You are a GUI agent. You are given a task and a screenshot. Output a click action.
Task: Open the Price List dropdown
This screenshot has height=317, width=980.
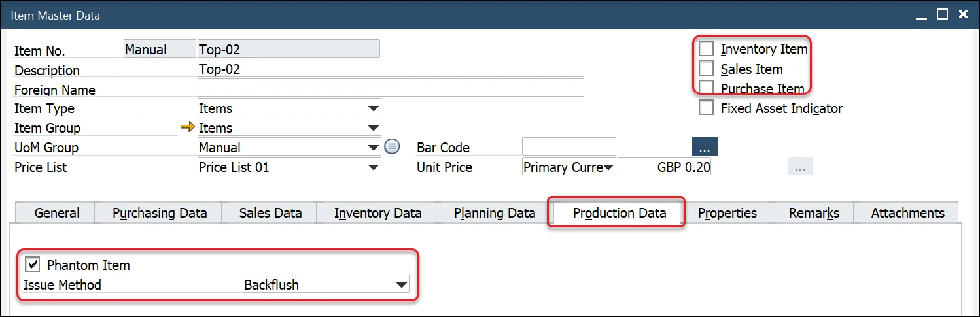pyautogui.click(x=373, y=167)
